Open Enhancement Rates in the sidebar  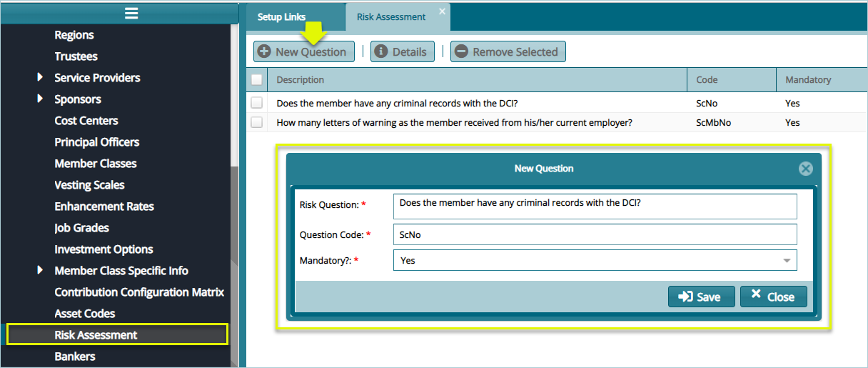(x=104, y=207)
